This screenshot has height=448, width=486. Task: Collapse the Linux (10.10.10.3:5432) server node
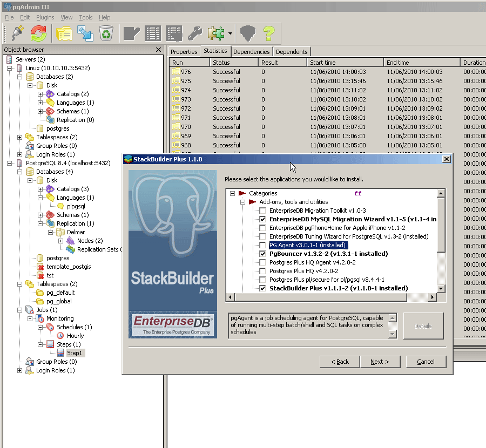[x=9, y=68]
